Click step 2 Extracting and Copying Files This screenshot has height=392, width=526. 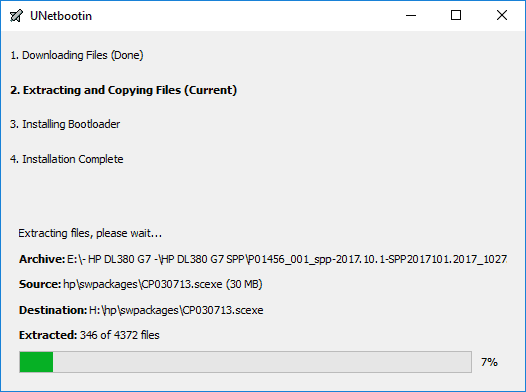pyautogui.click(x=123, y=90)
